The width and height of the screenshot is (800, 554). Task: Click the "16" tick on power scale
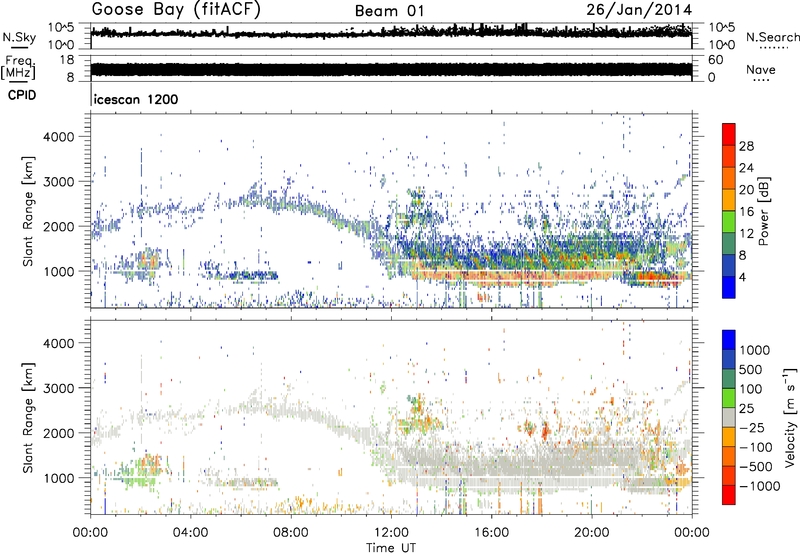[746, 212]
